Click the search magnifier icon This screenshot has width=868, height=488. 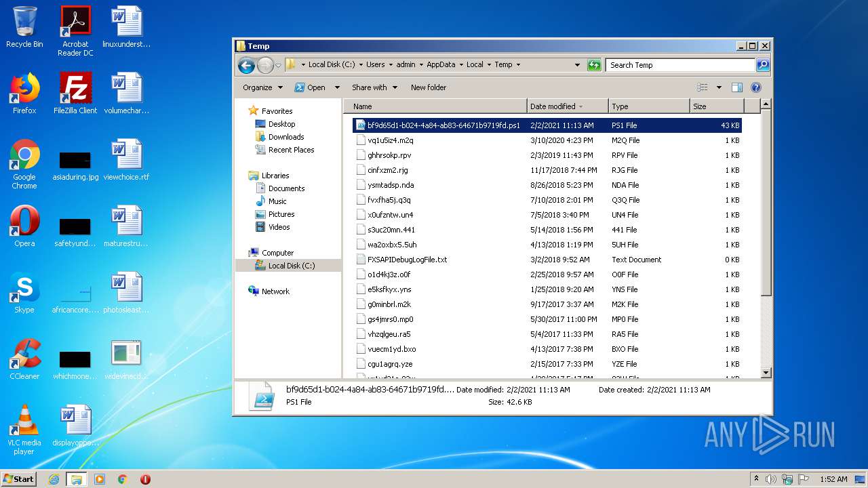(763, 65)
